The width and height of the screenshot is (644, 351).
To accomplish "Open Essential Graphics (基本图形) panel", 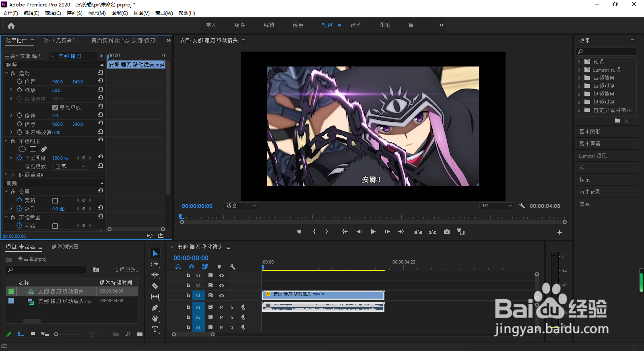I will pos(590,131).
